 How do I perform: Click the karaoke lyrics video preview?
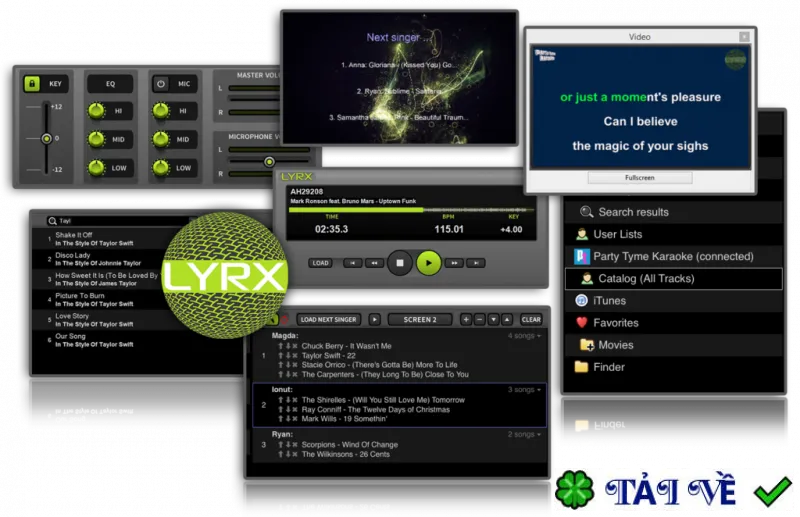click(x=640, y=107)
